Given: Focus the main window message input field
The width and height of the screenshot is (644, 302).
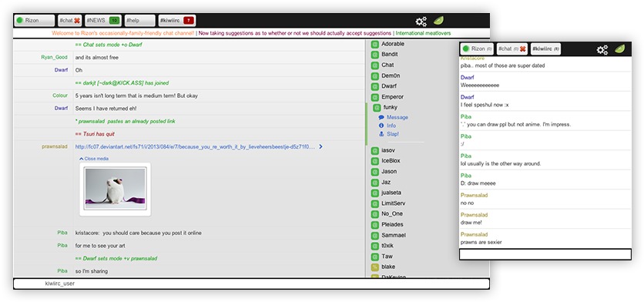Looking at the screenshot, I should pos(251,284).
